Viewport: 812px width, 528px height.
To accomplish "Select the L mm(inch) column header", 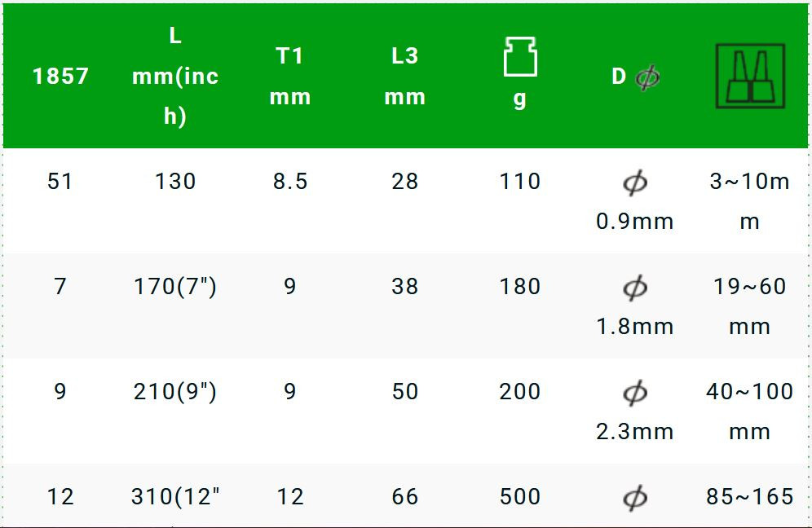I will tap(175, 77).
